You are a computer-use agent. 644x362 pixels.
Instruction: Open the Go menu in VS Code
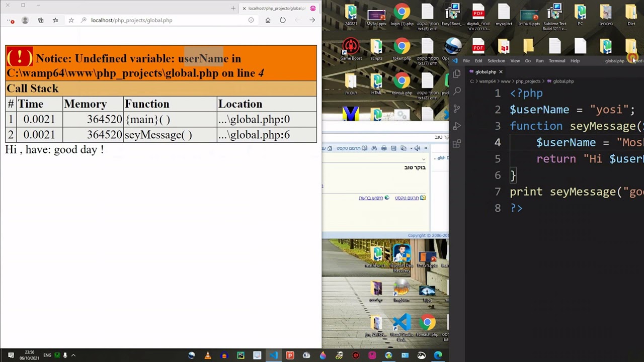pyautogui.click(x=528, y=61)
